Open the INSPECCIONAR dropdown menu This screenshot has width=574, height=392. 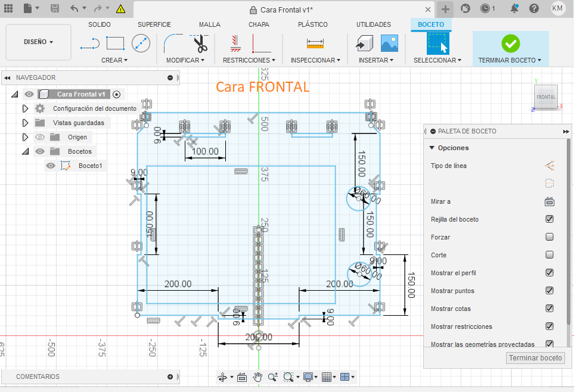tap(315, 60)
